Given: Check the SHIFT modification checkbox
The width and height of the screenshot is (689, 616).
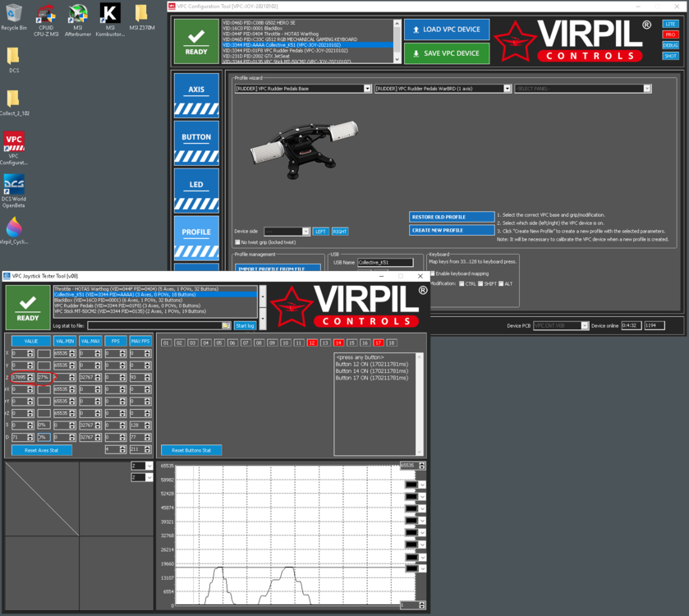Looking at the screenshot, I should tap(480, 283).
